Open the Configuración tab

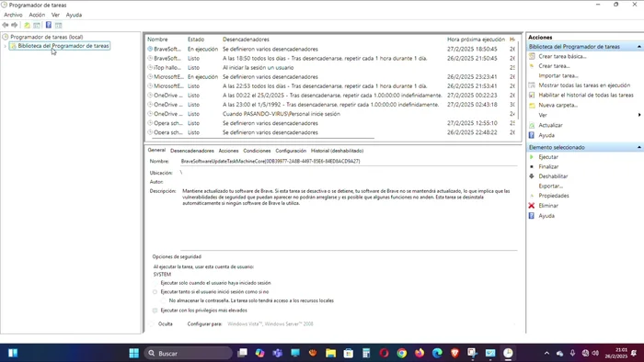(x=291, y=151)
